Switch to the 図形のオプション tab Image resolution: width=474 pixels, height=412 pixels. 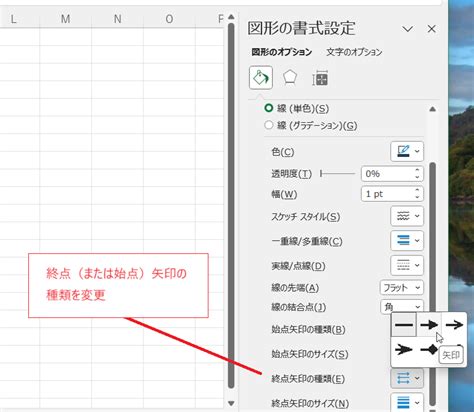pos(282,52)
